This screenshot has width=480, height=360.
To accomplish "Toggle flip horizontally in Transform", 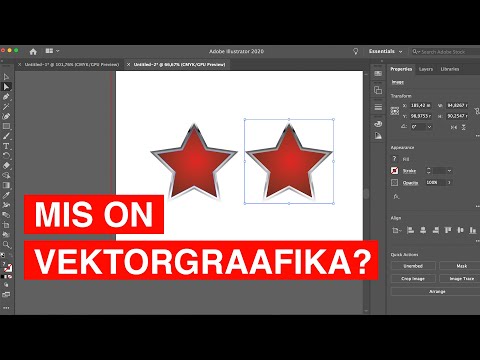I will (x=454, y=127).
